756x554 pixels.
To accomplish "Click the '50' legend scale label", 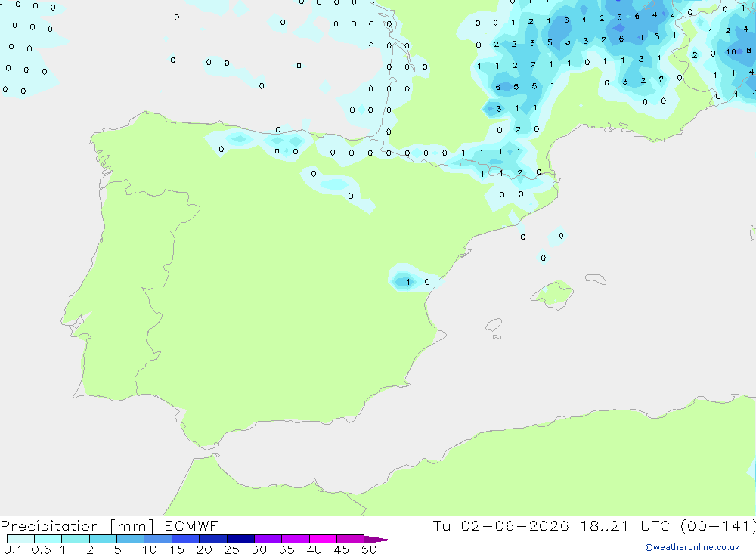I will [x=369, y=549].
